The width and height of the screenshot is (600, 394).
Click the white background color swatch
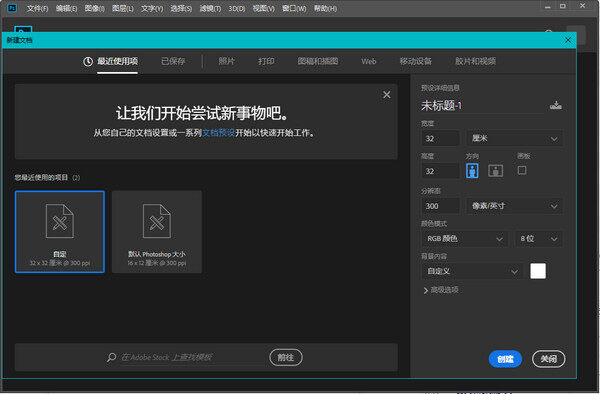[538, 271]
